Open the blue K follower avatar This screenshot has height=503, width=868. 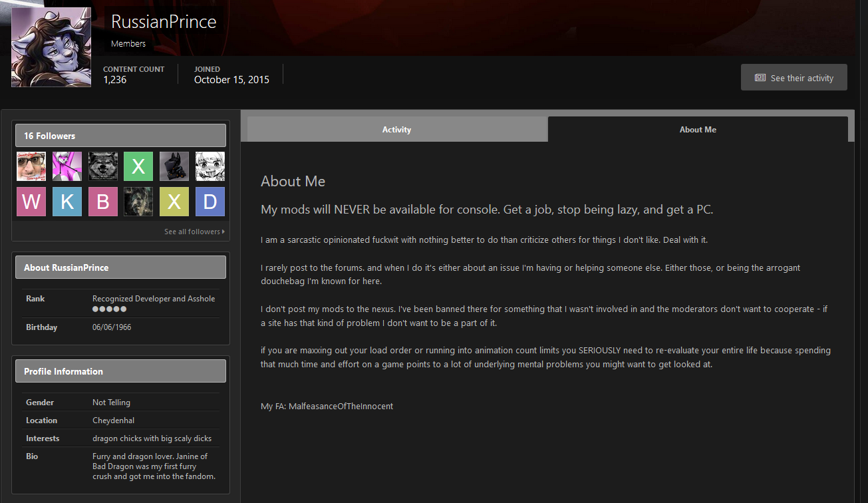67,202
